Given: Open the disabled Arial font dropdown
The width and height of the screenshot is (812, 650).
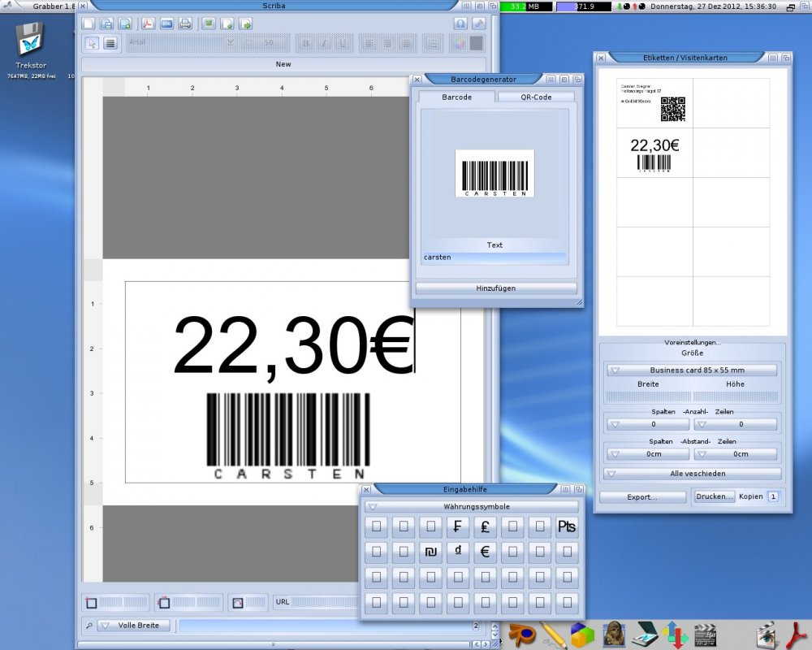Looking at the screenshot, I should tap(182, 43).
